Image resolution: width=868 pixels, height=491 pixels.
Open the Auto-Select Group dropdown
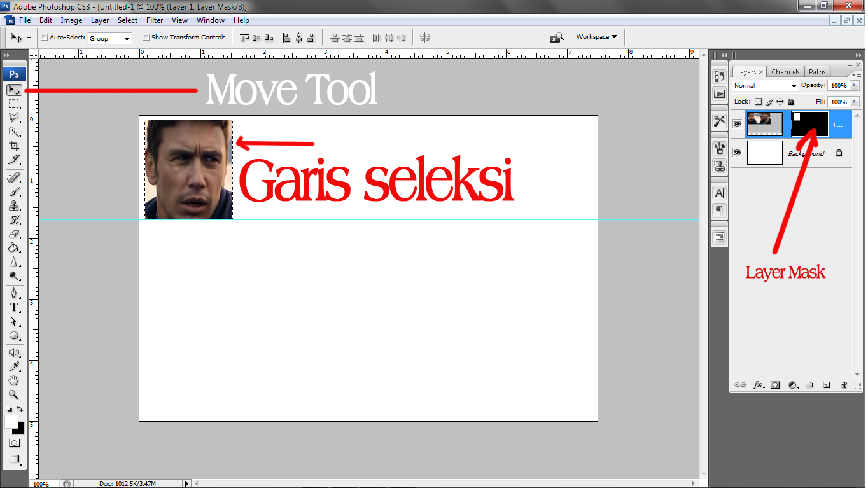click(x=109, y=38)
